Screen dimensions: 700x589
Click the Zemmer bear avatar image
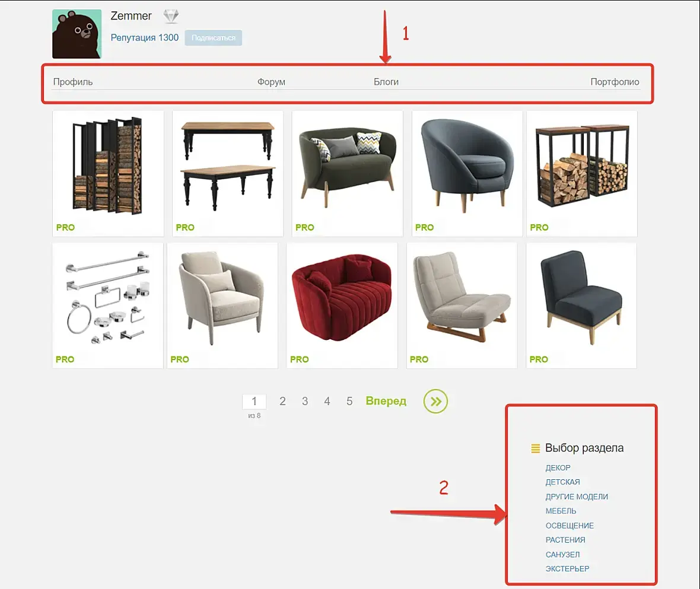[77, 34]
